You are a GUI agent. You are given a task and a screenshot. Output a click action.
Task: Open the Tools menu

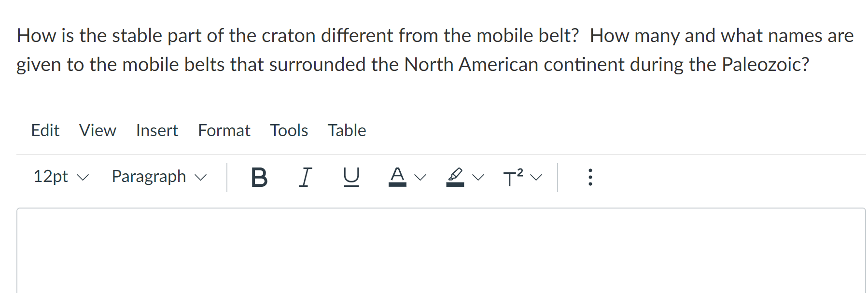[x=289, y=130]
